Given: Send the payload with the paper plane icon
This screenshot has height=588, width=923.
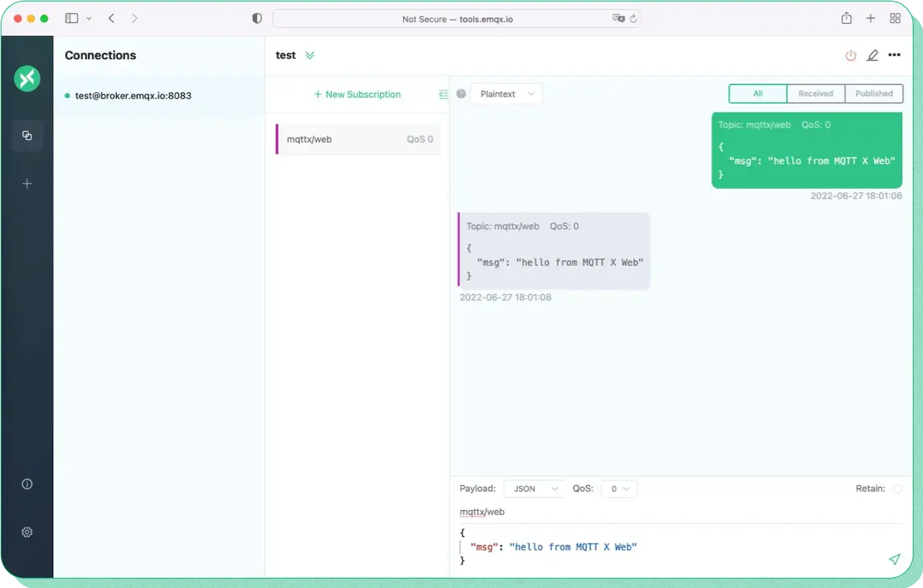Looking at the screenshot, I should point(895,559).
